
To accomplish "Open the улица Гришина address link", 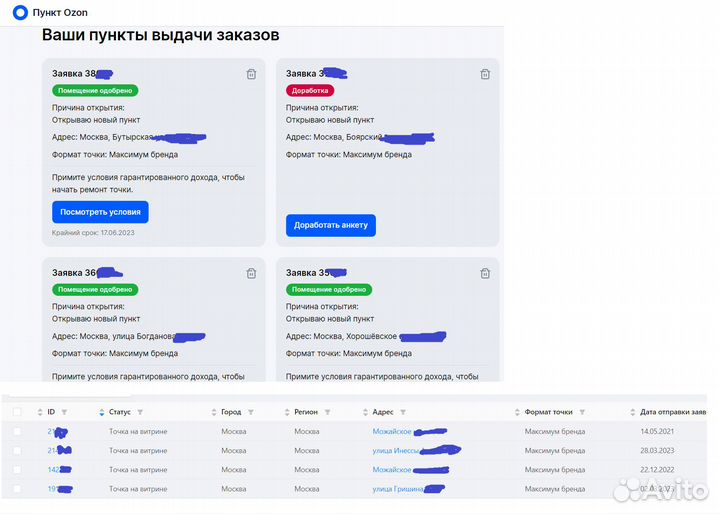I will [x=397, y=489].
